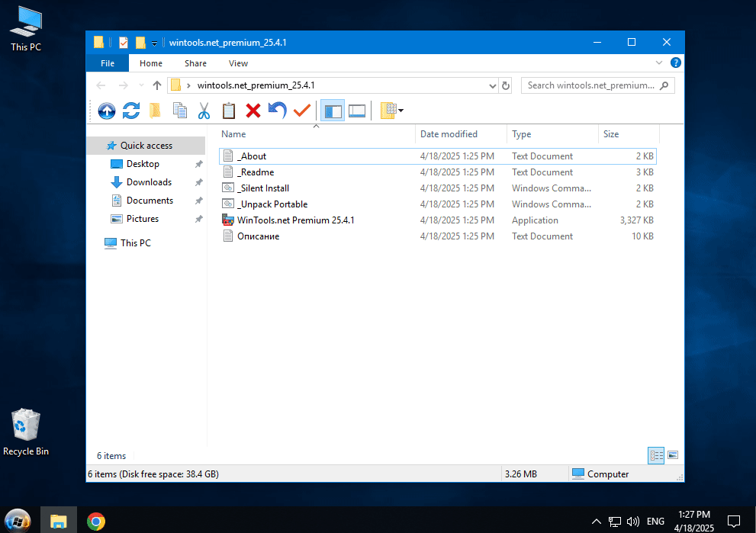
Task: Switch to the Home ribbon tab
Action: pyautogui.click(x=151, y=63)
